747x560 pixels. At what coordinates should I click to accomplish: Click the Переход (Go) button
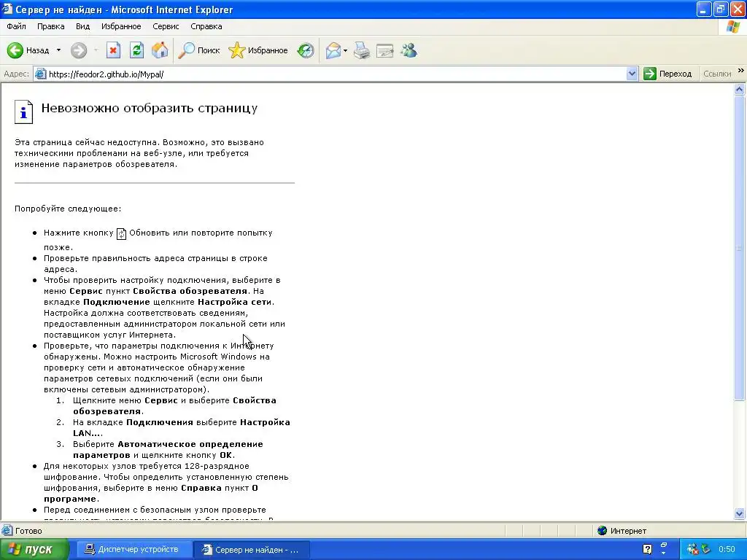667,74
